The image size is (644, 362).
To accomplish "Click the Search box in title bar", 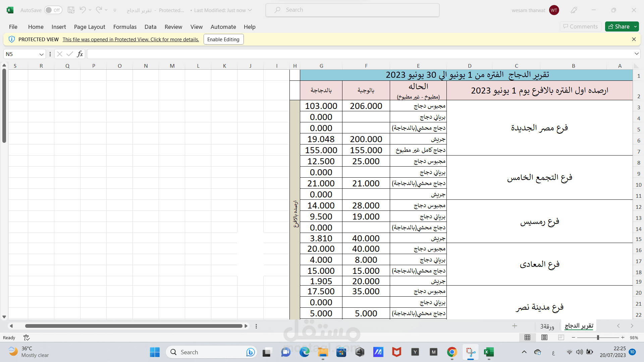I will (x=352, y=10).
